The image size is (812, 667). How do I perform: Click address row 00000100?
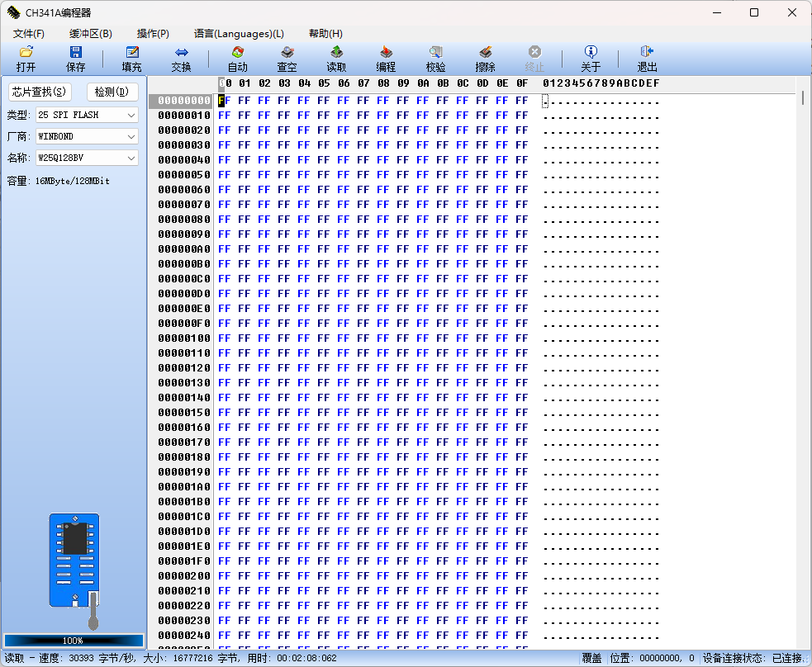pos(184,338)
